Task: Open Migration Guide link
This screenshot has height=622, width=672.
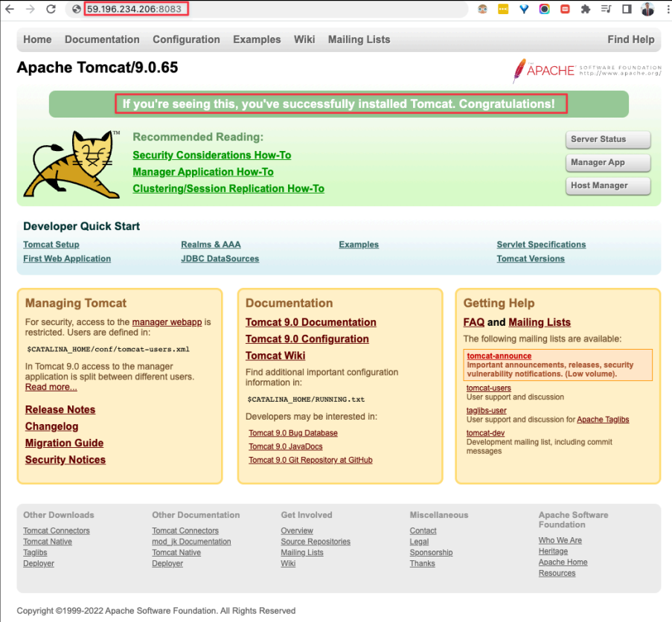Action: [64, 443]
